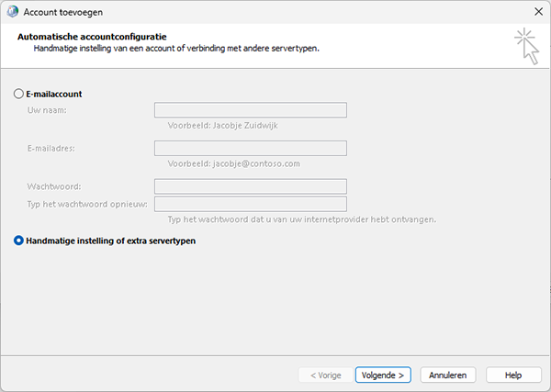The height and width of the screenshot is (392, 551).
Task: Open the Help button
Action: coord(513,375)
